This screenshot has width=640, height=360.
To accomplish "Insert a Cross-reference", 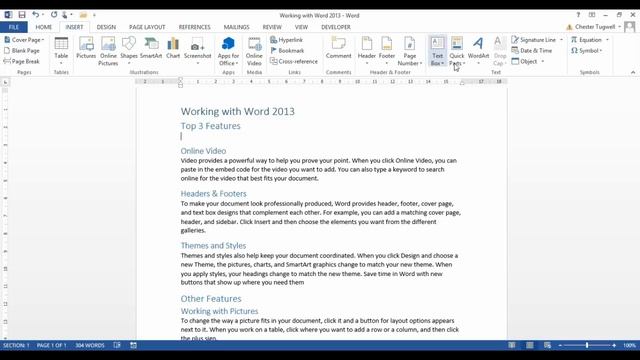I will click(294, 61).
